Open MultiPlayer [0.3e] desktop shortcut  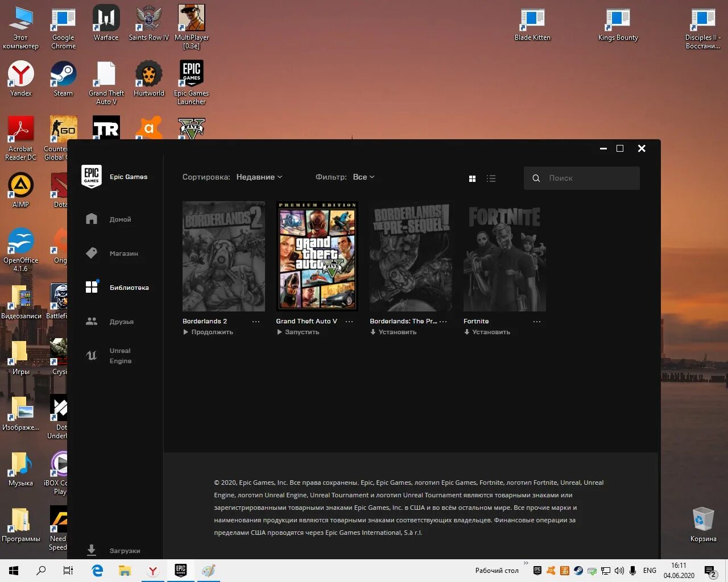click(x=192, y=27)
